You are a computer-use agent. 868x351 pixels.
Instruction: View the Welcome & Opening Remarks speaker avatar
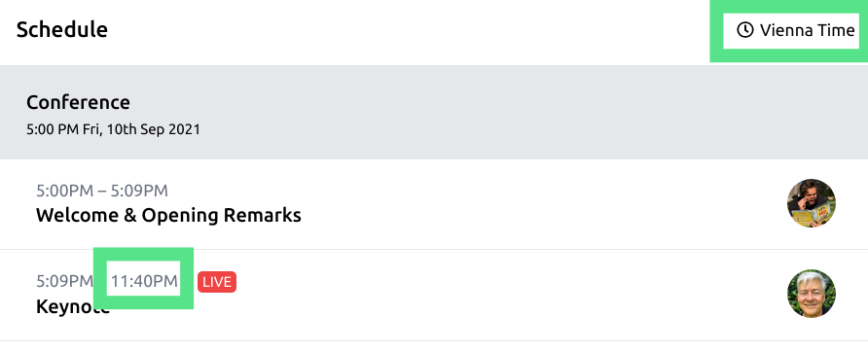811,203
